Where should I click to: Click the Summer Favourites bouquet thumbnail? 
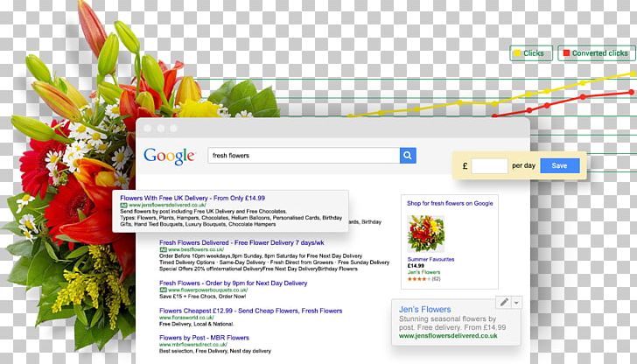tap(425, 234)
